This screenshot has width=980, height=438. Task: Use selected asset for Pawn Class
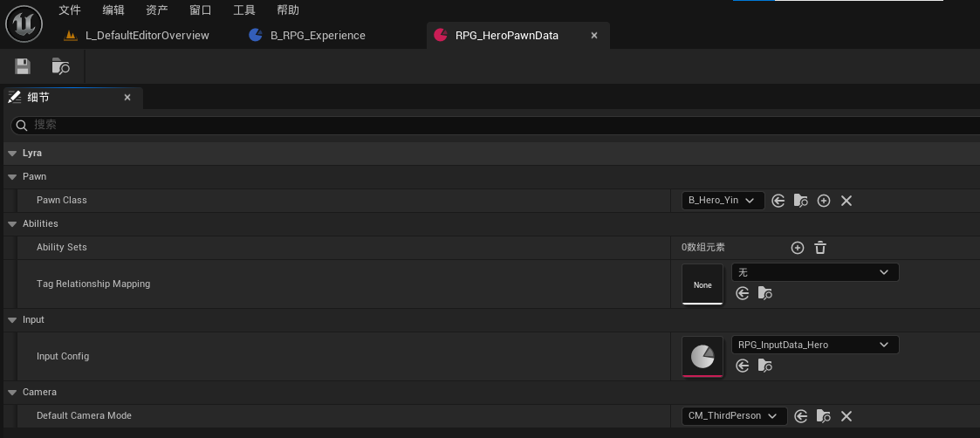(x=778, y=201)
